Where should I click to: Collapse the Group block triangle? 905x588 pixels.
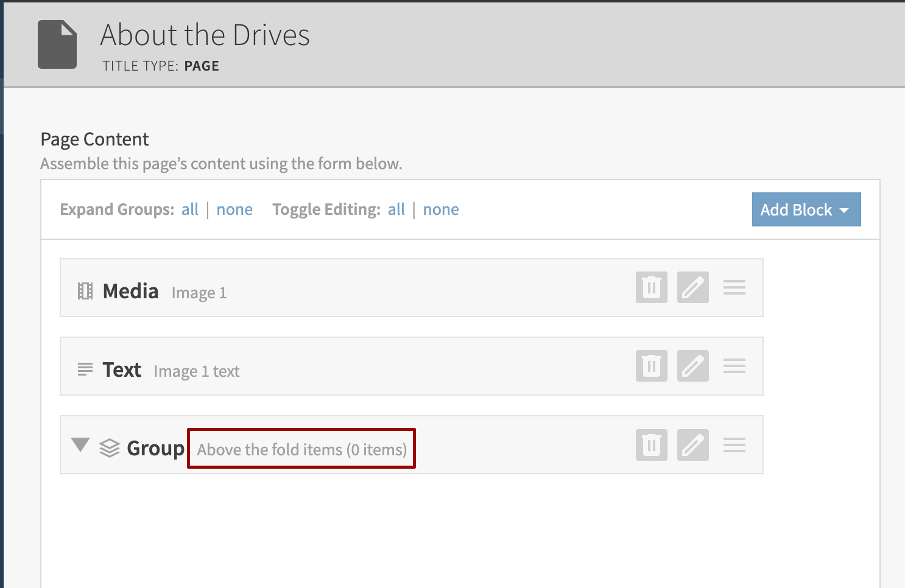coord(80,445)
